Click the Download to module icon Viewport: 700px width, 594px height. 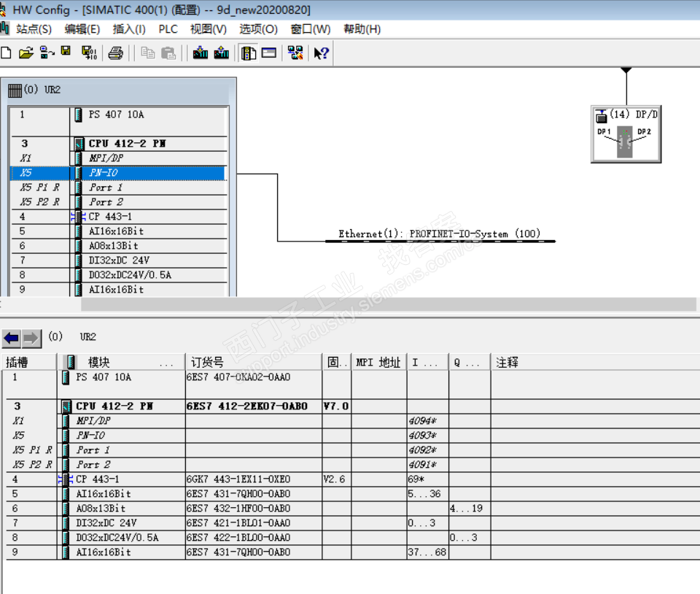click(200, 53)
